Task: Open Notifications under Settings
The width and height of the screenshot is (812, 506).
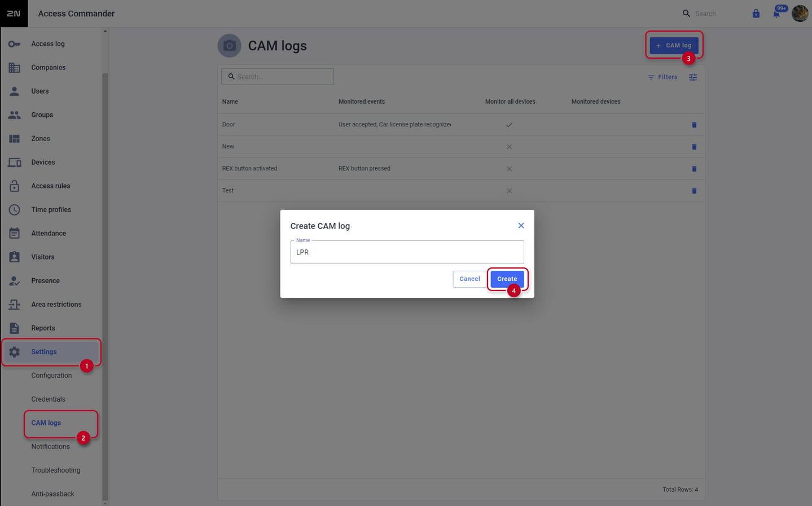Action: pos(51,446)
